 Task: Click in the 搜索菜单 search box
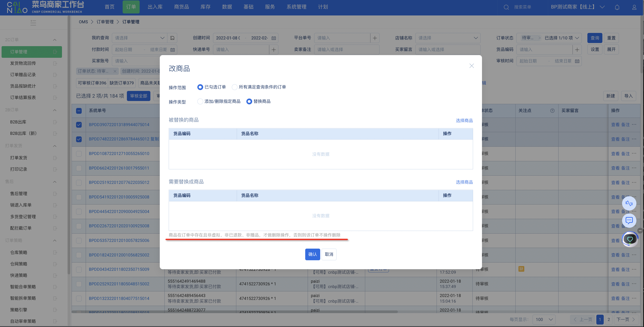tap(522, 7)
